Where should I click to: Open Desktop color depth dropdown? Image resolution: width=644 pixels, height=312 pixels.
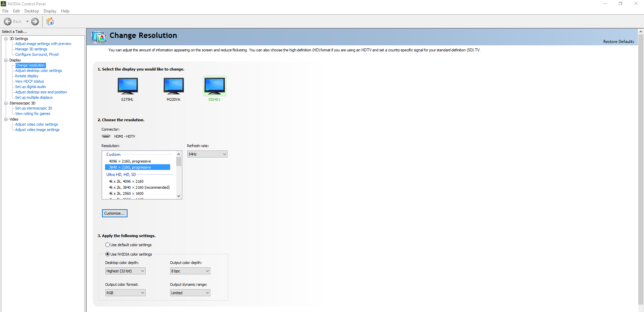(x=125, y=271)
